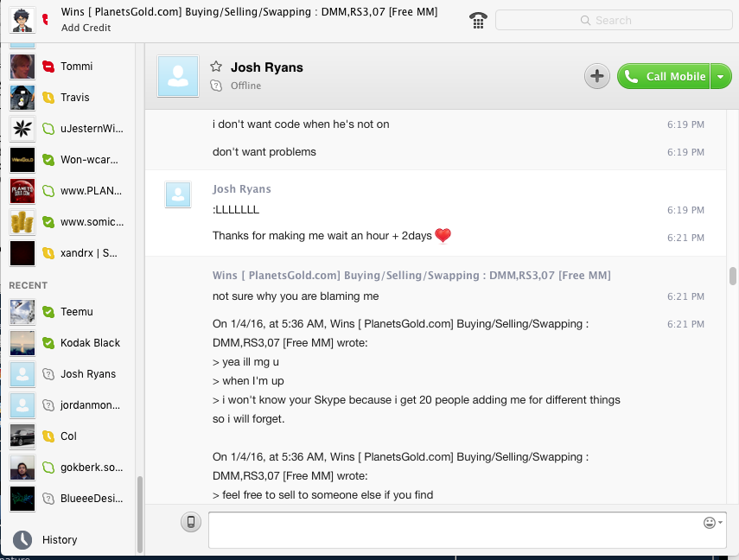Click www.PLAN... contact avatar

click(22, 191)
